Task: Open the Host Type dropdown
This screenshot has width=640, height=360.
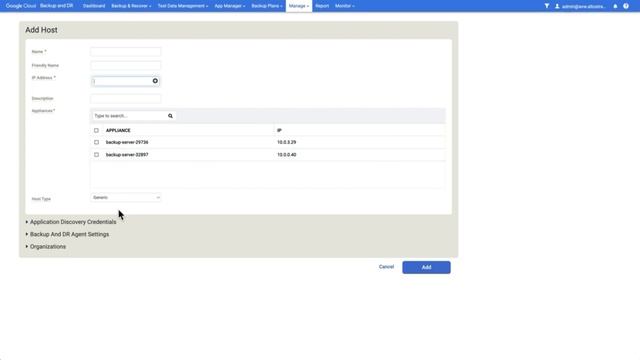Action: tap(126, 198)
